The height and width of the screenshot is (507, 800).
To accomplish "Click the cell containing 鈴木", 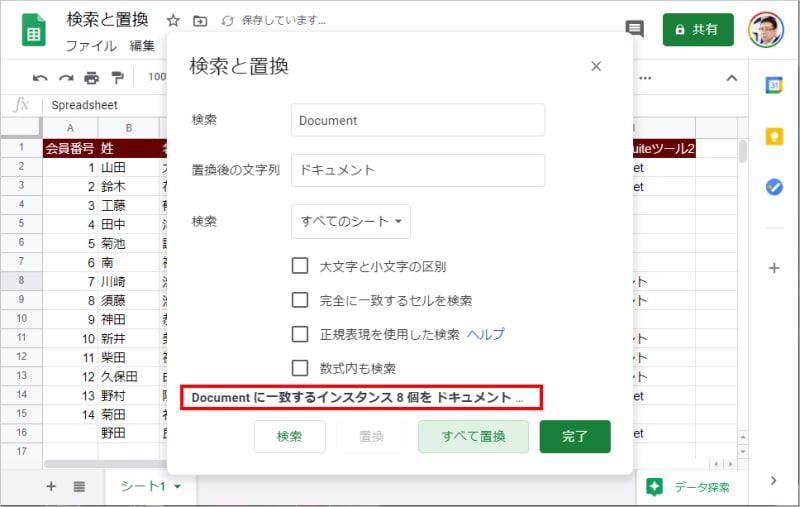I will (x=129, y=187).
